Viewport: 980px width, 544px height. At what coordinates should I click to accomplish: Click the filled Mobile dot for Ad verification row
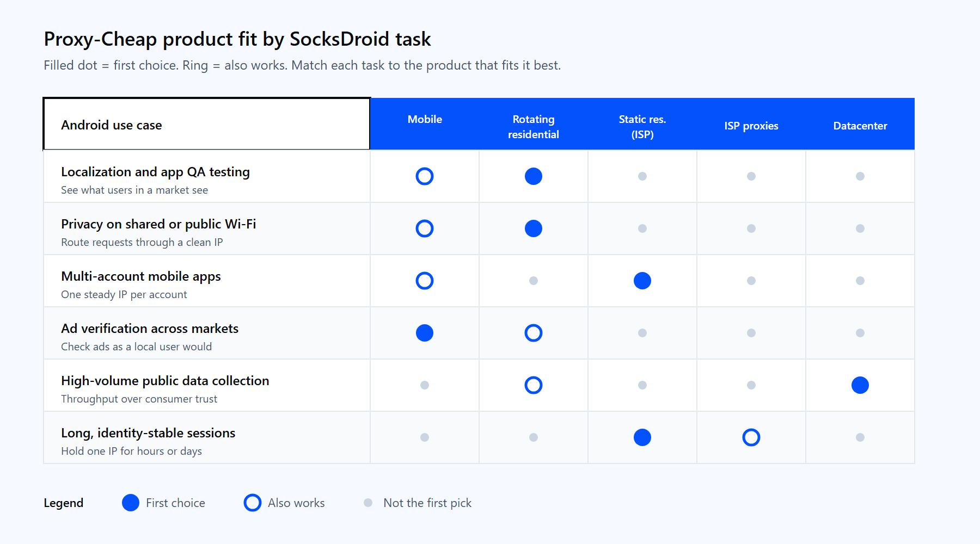click(x=425, y=333)
